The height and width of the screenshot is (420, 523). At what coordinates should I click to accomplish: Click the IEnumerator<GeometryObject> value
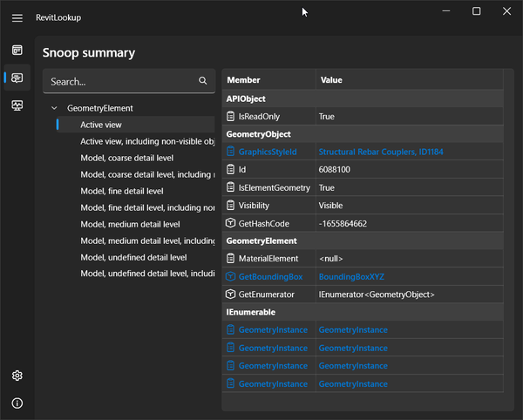pos(377,295)
